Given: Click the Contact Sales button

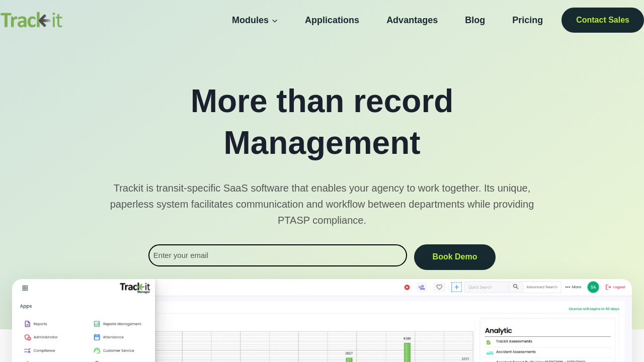Looking at the screenshot, I should pos(603,20).
